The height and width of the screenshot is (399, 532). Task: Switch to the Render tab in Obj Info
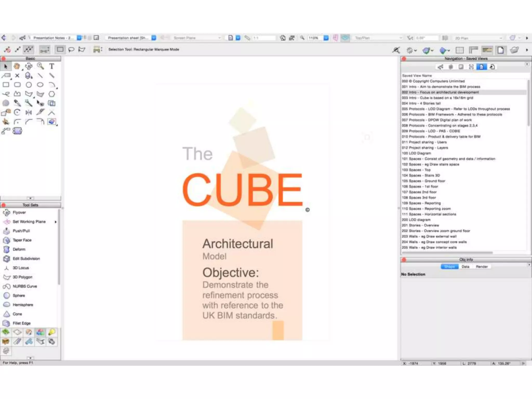coord(482,267)
